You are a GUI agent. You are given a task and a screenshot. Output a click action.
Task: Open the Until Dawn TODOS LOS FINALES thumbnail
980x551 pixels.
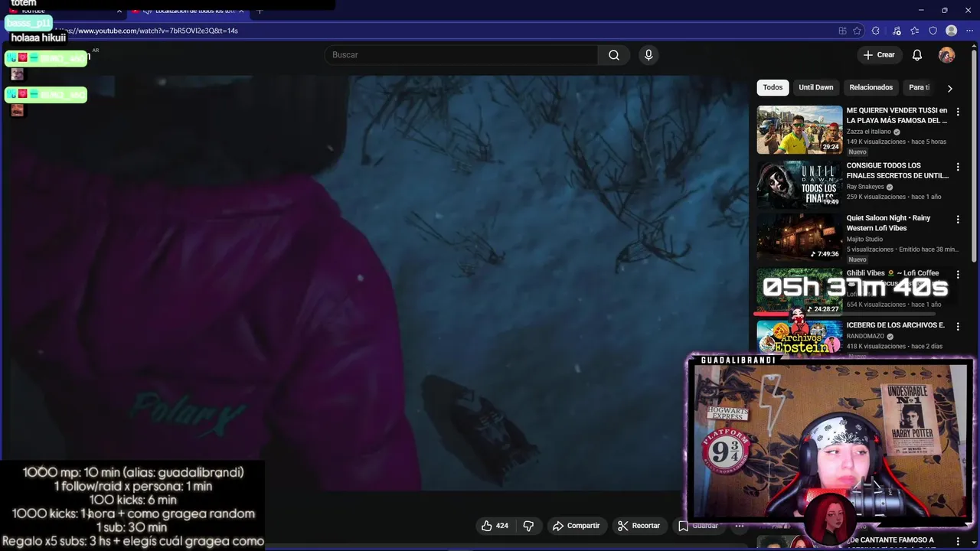[799, 185]
